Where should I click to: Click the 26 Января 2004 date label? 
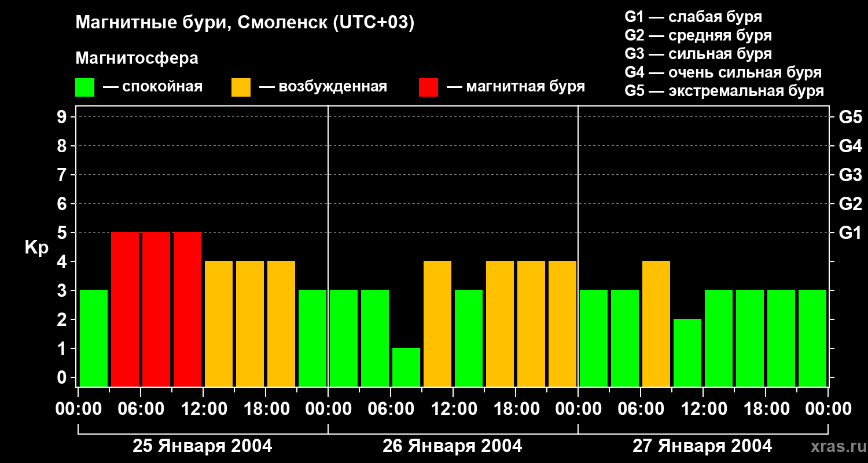click(x=453, y=446)
